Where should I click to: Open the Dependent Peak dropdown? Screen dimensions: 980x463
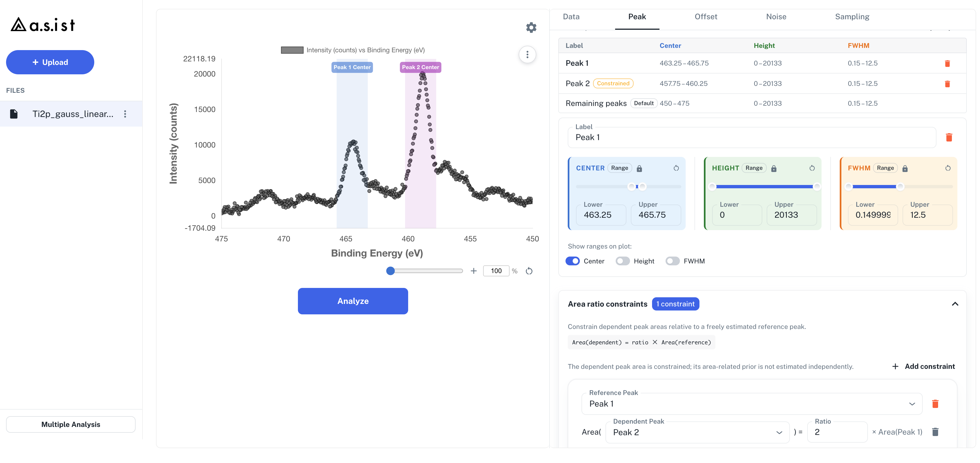697,432
